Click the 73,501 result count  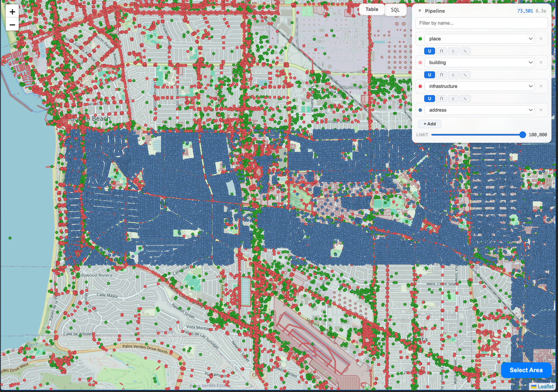point(525,11)
